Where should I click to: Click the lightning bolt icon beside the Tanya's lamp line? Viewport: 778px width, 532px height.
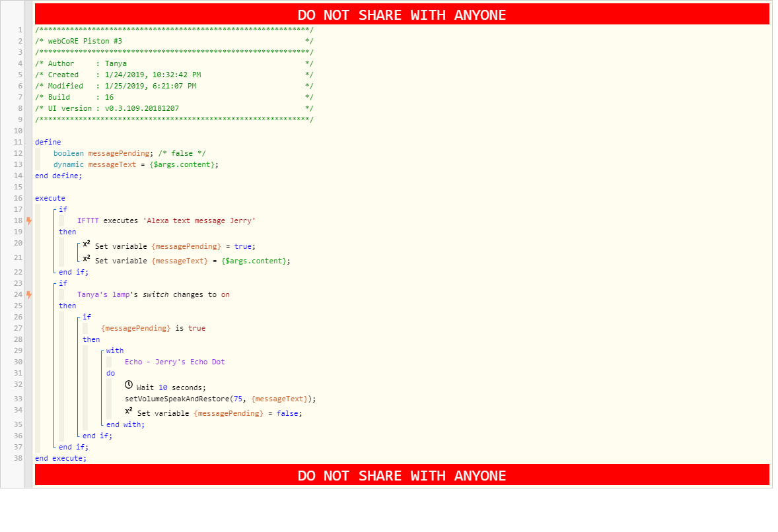click(x=29, y=294)
